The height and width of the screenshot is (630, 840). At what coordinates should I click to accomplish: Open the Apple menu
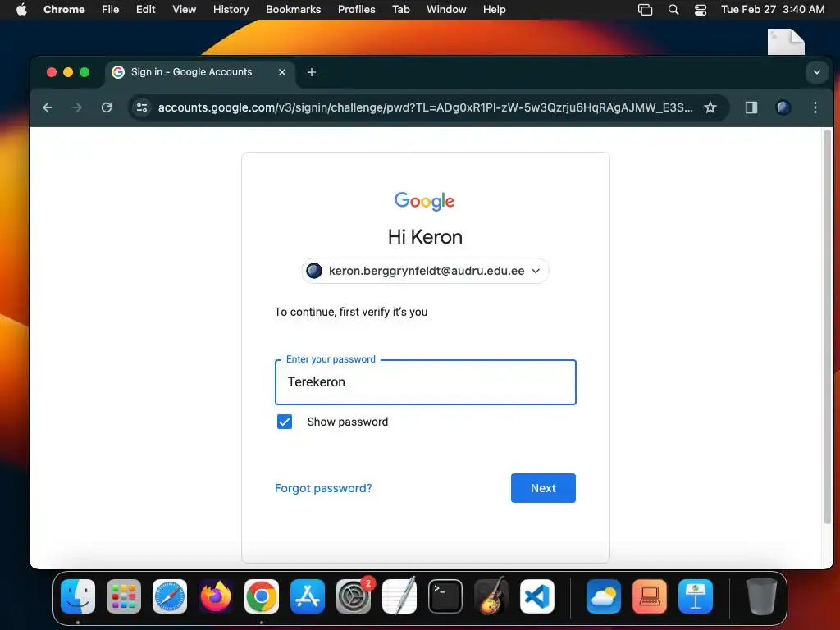(x=21, y=10)
